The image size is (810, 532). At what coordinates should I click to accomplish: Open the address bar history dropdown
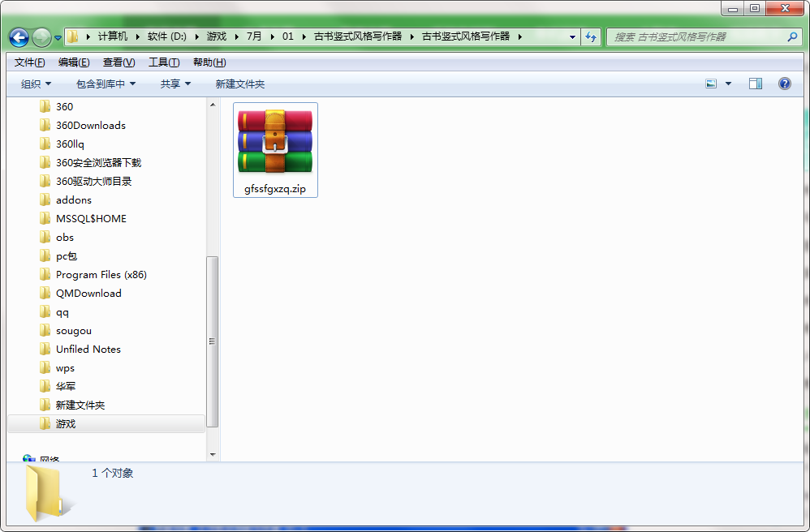coord(572,36)
